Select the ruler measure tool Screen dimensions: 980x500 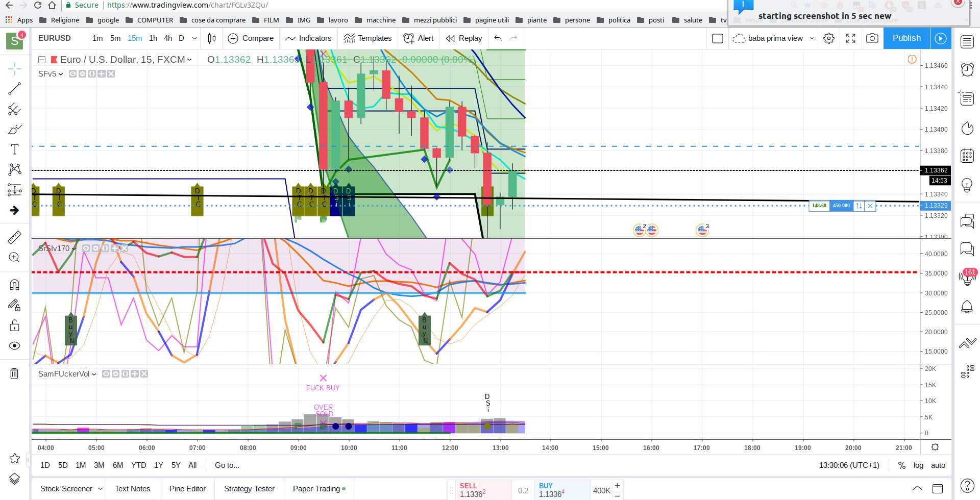tap(14, 237)
